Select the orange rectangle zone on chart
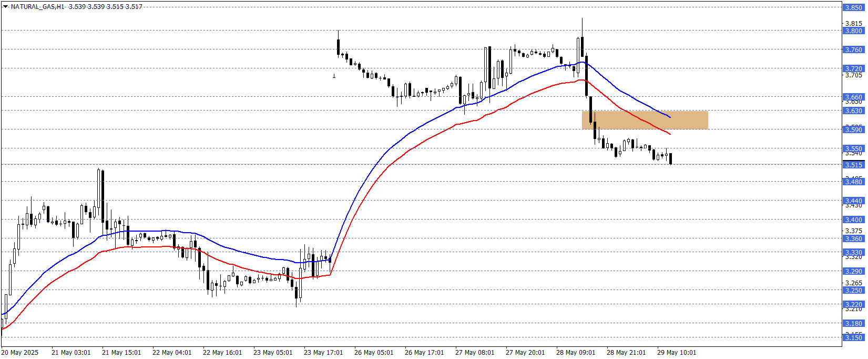 [645, 120]
